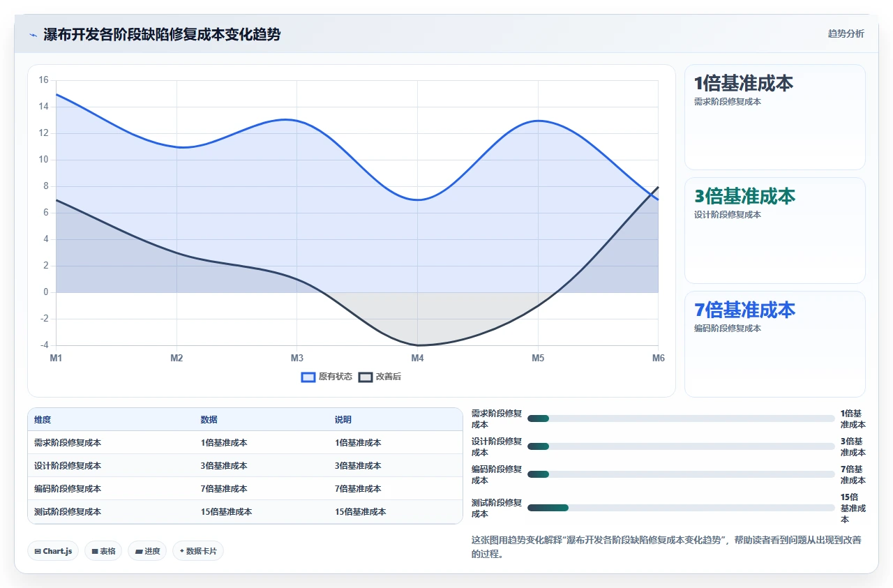Screen dimensions: 893x588
Task: Click 3倍基准成本 in the 数据 column
Action: pyautogui.click(x=224, y=466)
